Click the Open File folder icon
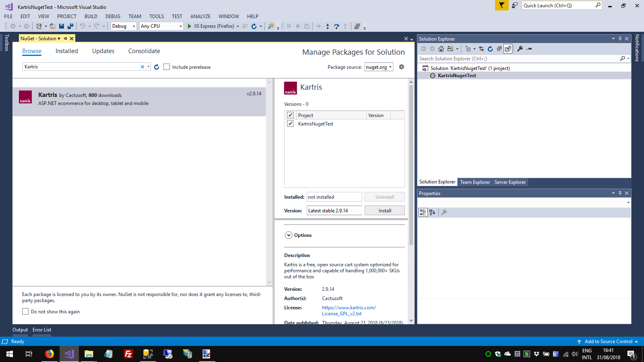The height and width of the screenshot is (362, 644). [x=53, y=26]
